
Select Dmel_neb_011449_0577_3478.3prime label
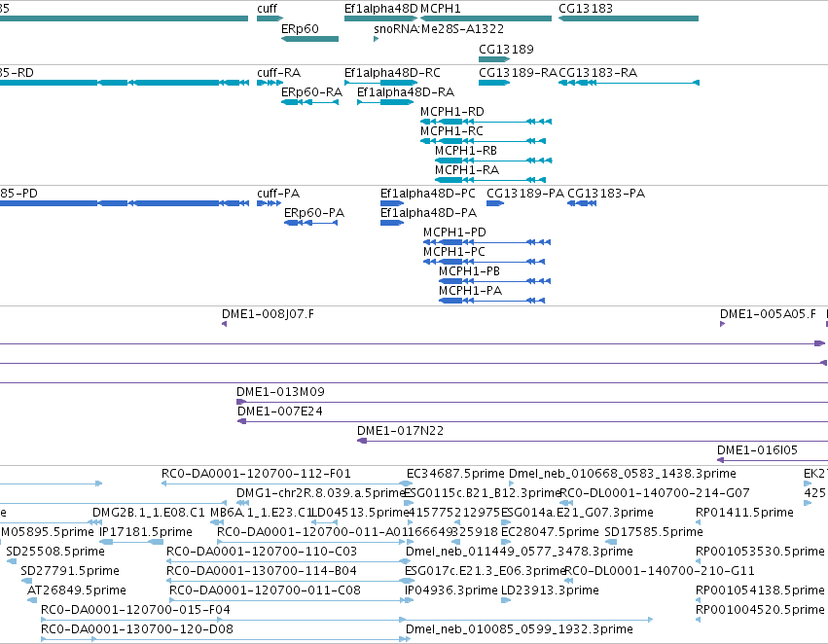(520, 553)
